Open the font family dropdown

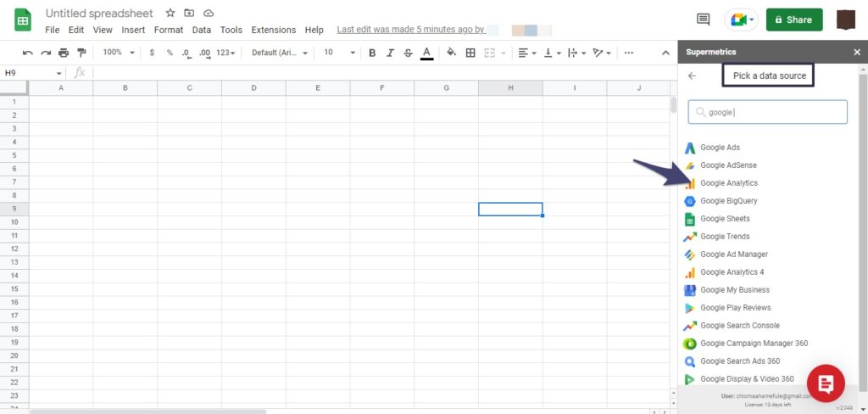[280, 53]
